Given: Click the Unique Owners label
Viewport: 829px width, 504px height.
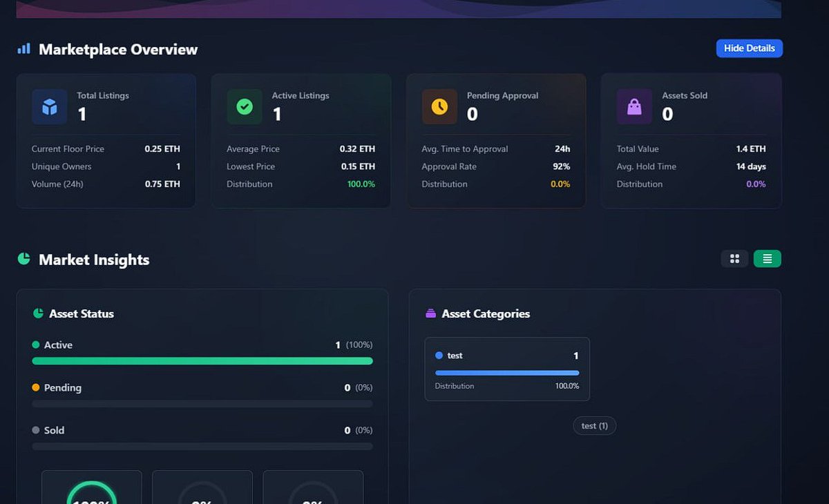Looking at the screenshot, I should click(61, 166).
